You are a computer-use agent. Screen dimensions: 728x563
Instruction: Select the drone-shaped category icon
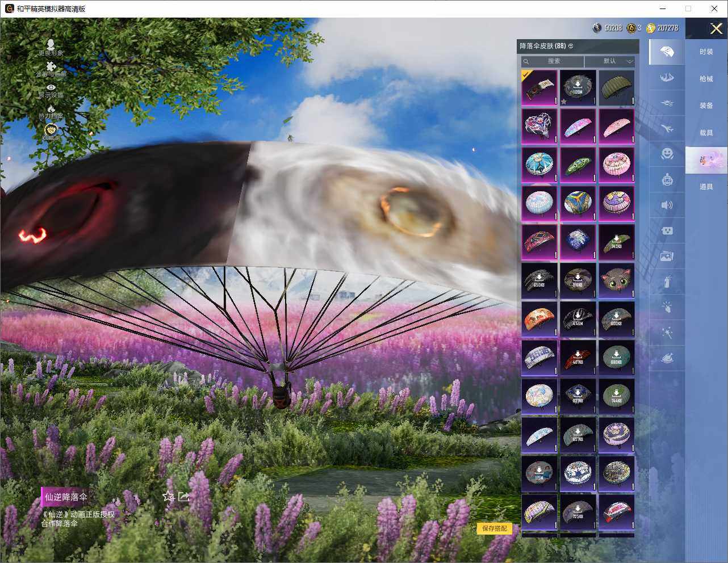667,103
